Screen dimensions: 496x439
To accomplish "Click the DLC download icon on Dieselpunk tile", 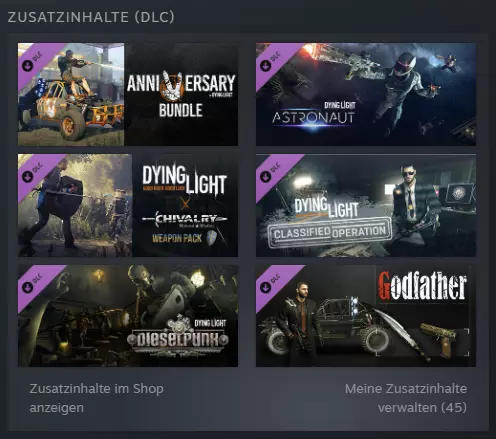I will (28, 287).
